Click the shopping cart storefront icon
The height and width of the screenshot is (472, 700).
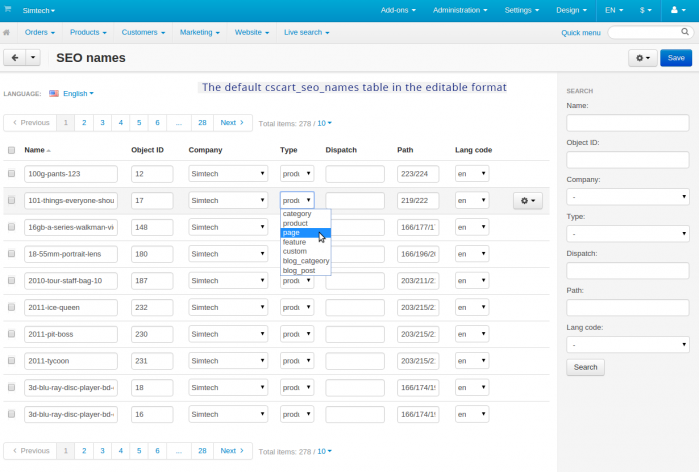tap(8, 9)
